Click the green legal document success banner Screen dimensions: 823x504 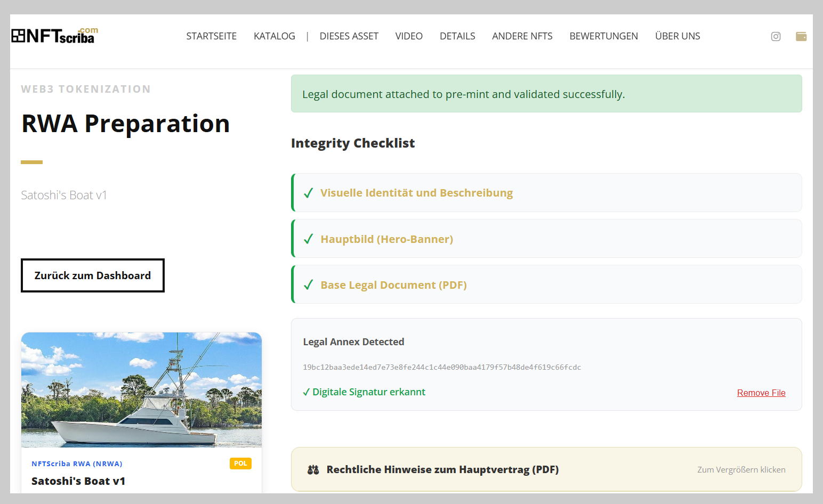click(x=546, y=93)
